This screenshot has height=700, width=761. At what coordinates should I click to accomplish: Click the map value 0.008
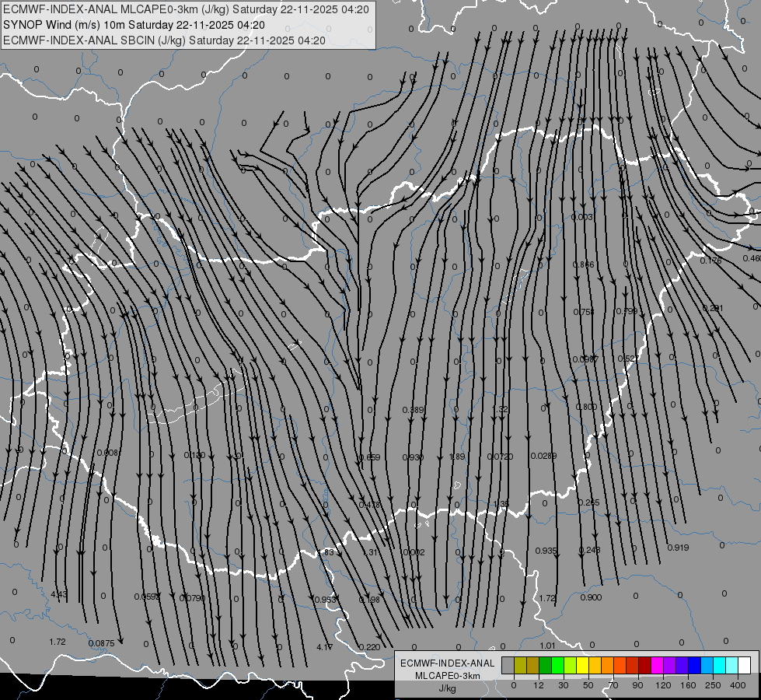107,453
